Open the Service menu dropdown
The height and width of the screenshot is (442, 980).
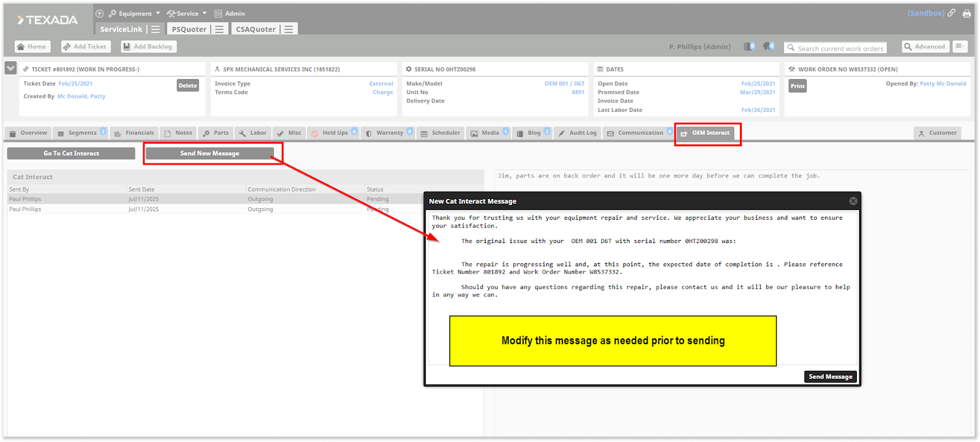pos(187,13)
